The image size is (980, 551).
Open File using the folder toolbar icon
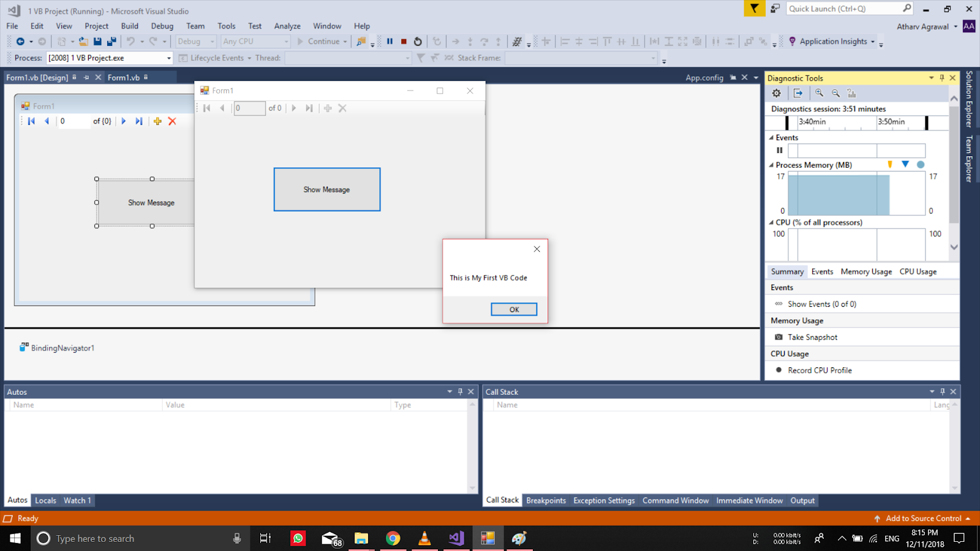[x=83, y=42]
